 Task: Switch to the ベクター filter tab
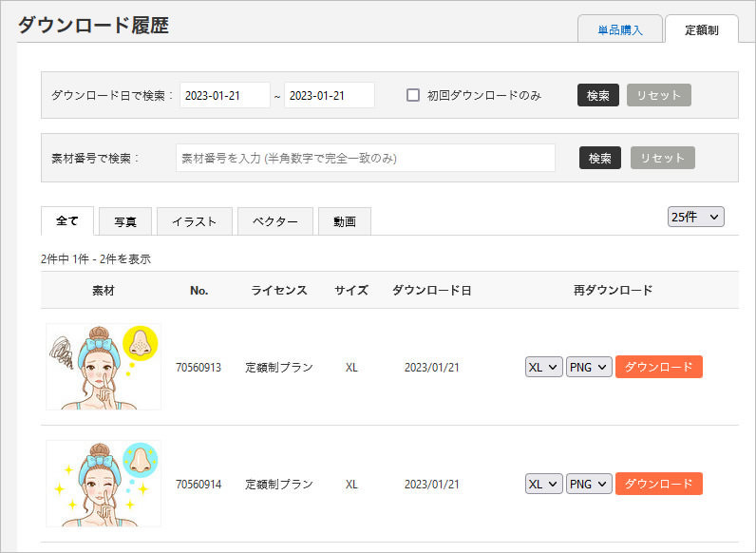tap(274, 221)
